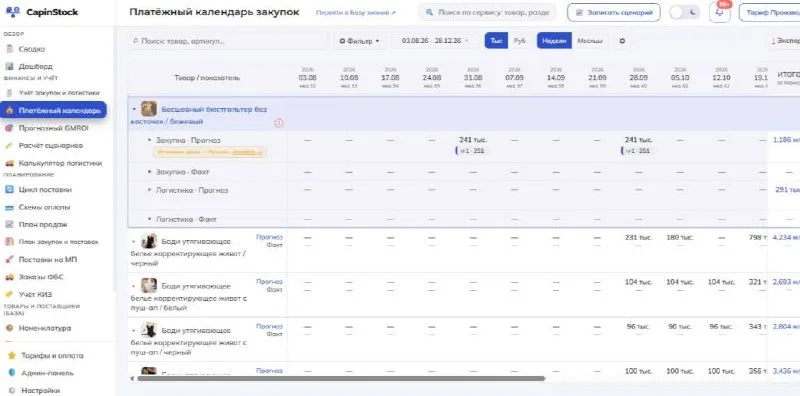Focus the Поиск: товар, артикул field
Viewport: 800px width, 396px height.
coord(228,41)
